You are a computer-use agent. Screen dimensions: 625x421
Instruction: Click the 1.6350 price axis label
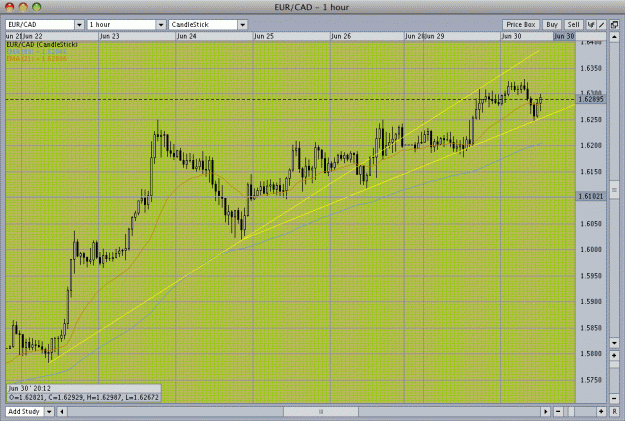591,68
